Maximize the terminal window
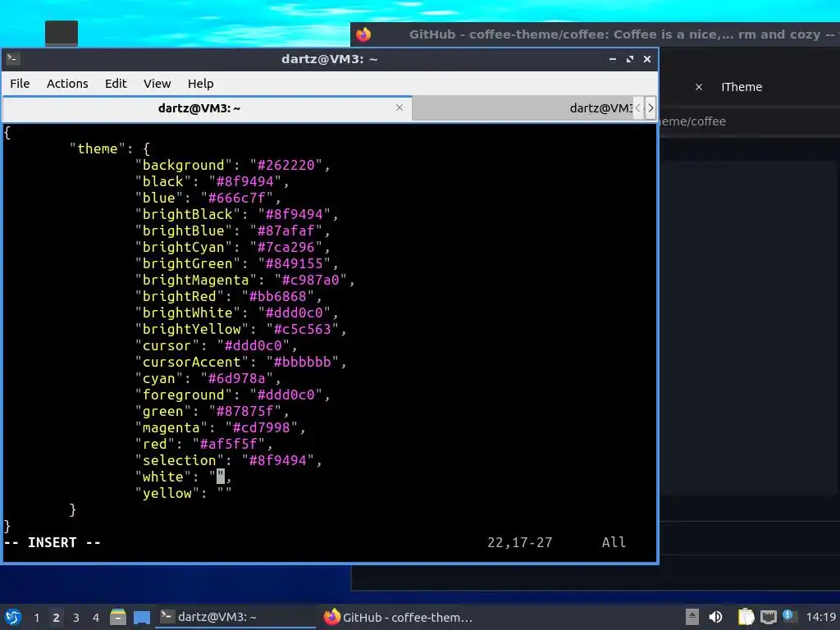Viewport: 840px width, 630px height. [630, 59]
